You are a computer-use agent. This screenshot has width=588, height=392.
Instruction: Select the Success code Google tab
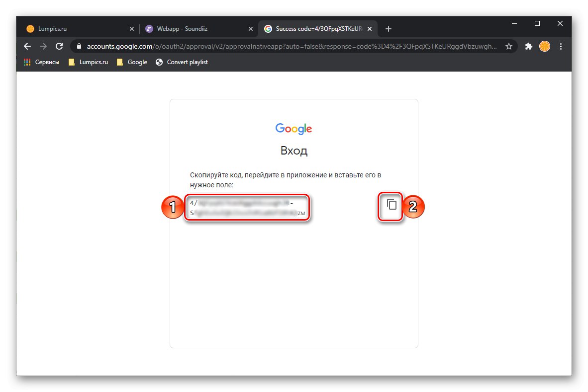coord(318,29)
